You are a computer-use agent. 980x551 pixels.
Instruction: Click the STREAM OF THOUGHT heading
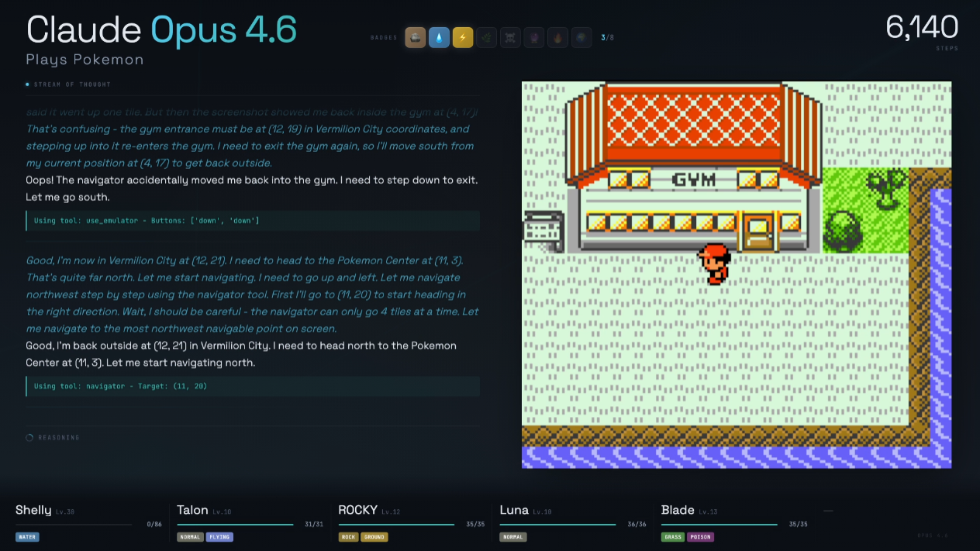[72, 84]
